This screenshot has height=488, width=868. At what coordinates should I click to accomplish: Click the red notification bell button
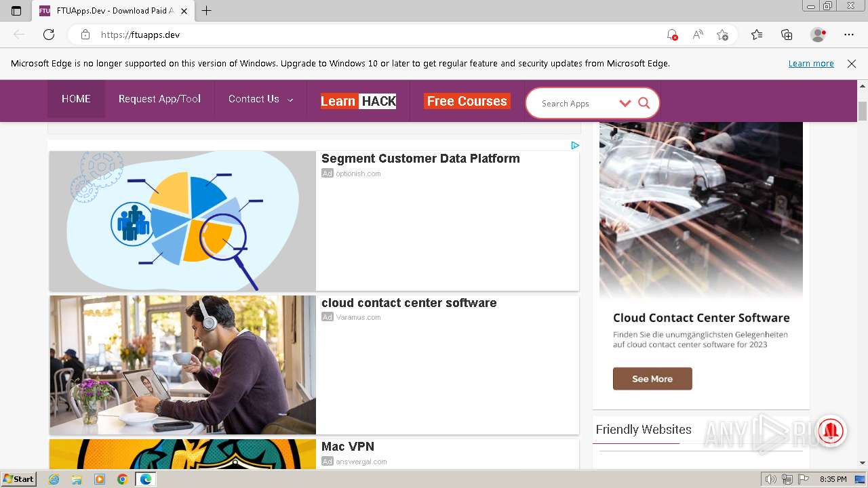831,430
